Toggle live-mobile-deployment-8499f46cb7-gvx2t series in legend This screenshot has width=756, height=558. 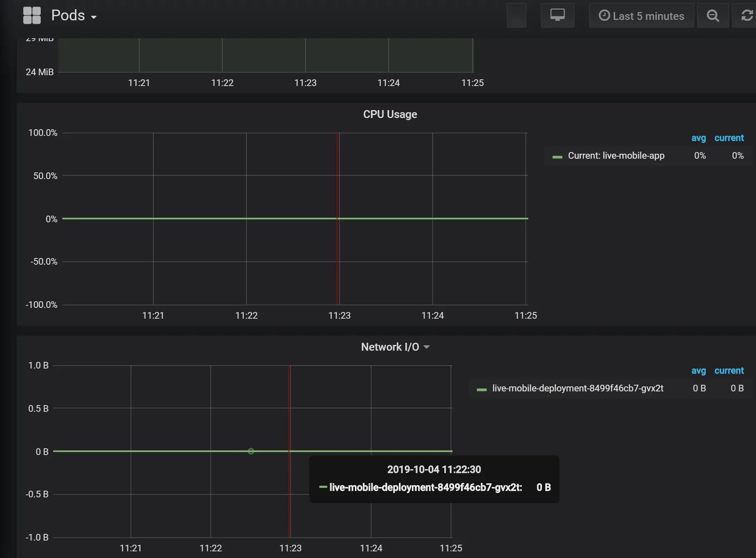pyautogui.click(x=578, y=388)
